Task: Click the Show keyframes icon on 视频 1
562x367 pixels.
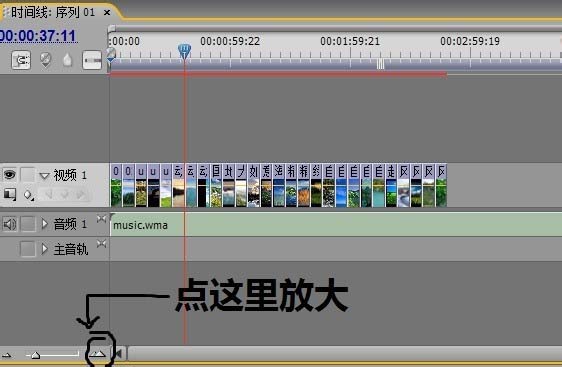Action: (x=29, y=195)
